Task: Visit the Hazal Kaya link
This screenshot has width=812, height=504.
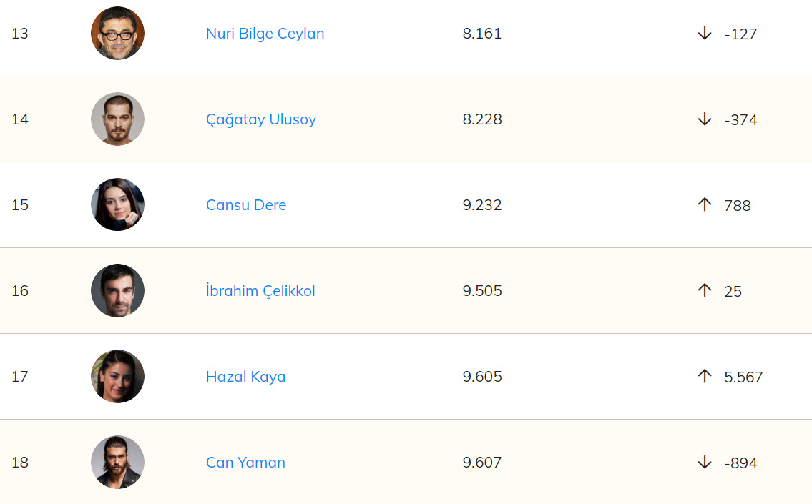Action: pyautogui.click(x=245, y=377)
